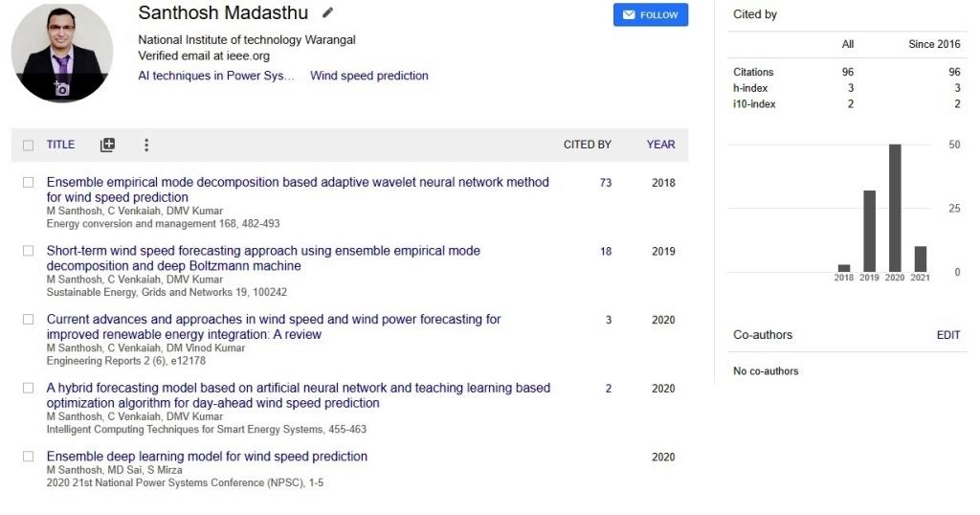Check the box for Ensemble empirical mode paper
Screen dimensions: 980x515
click(x=28, y=183)
